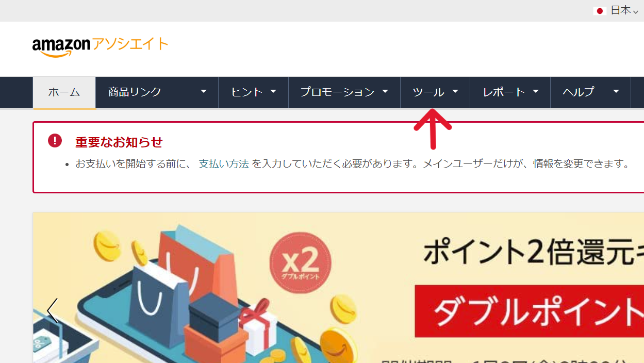
Task: Open the ポイント2倍還元 promotional banner
Action: [338, 287]
